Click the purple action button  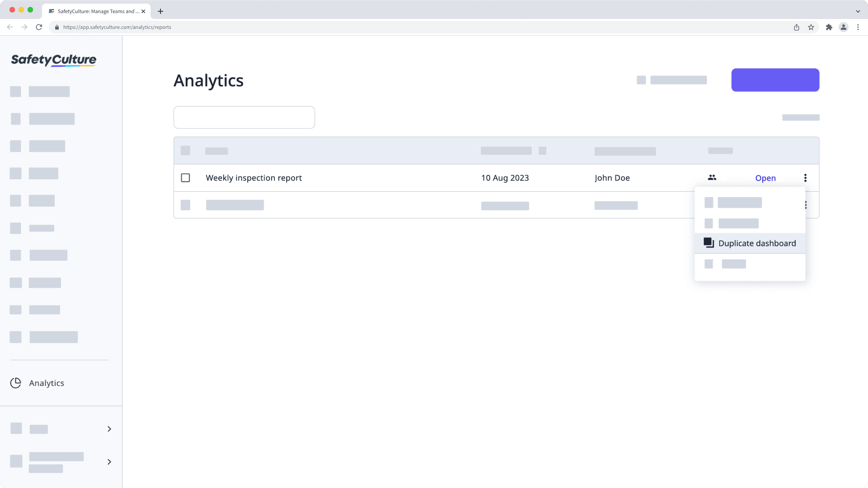coord(775,80)
